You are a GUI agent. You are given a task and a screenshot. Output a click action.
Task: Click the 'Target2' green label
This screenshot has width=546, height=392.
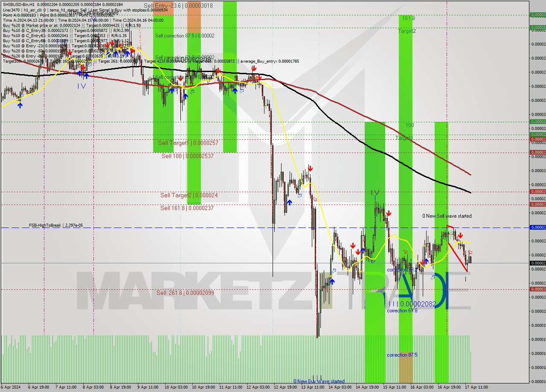(407, 31)
